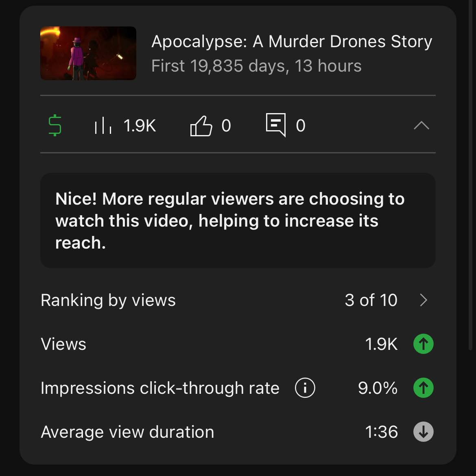Click the green up arrow beside 9.0%

click(423, 388)
